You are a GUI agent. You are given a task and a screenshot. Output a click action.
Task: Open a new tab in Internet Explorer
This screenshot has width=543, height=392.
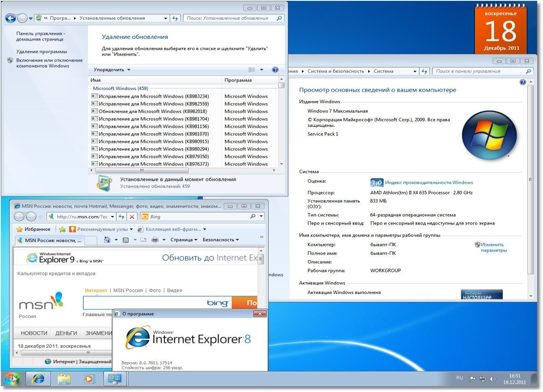click(91, 240)
